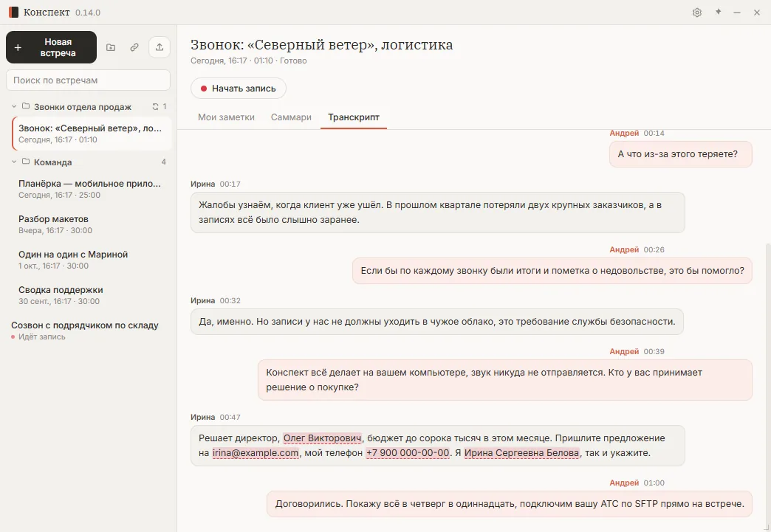This screenshot has width=771, height=532.
Task: Click the folder icon of Звонки отдела продаж
Action: click(x=26, y=106)
